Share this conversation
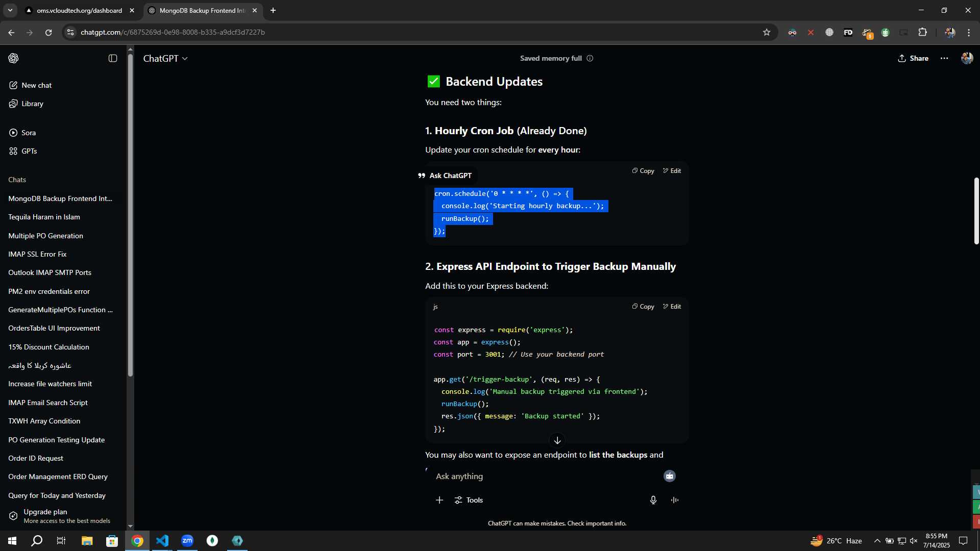The width and height of the screenshot is (980, 551). click(x=913, y=58)
